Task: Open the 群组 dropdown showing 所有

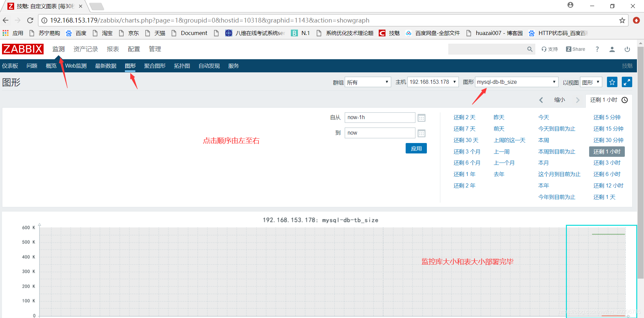Action: [368, 82]
